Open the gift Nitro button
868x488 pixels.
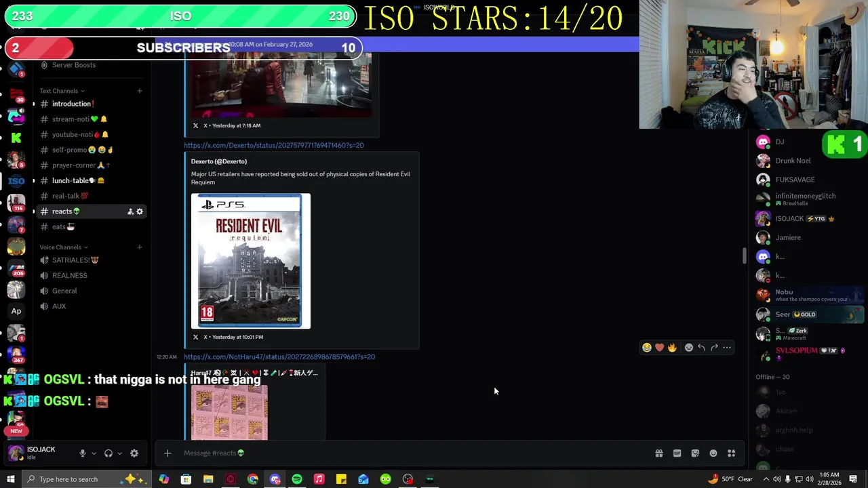tap(659, 453)
